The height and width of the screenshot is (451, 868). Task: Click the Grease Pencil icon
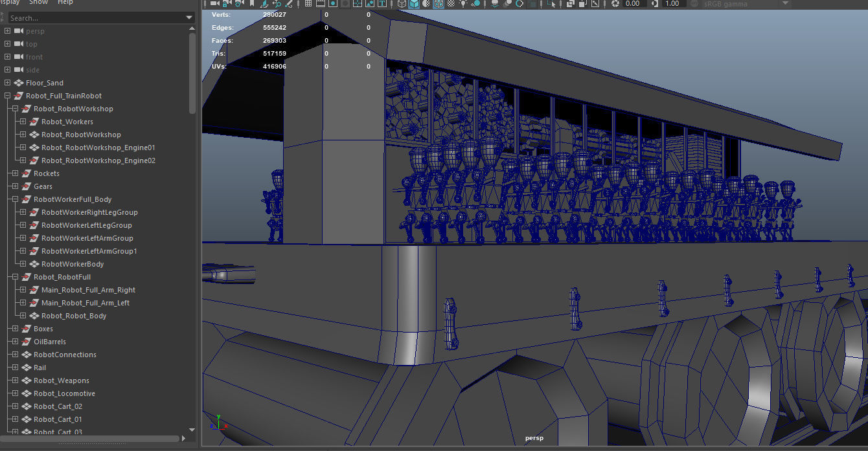[289, 4]
